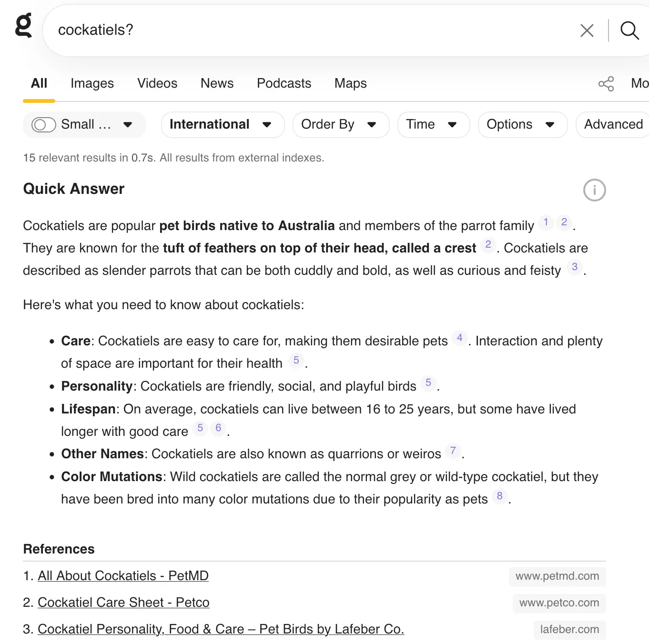This screenshot has width=649, height=644.
Task: Click citation 6 after 'longer with good care'
Action: click(218, 428)
